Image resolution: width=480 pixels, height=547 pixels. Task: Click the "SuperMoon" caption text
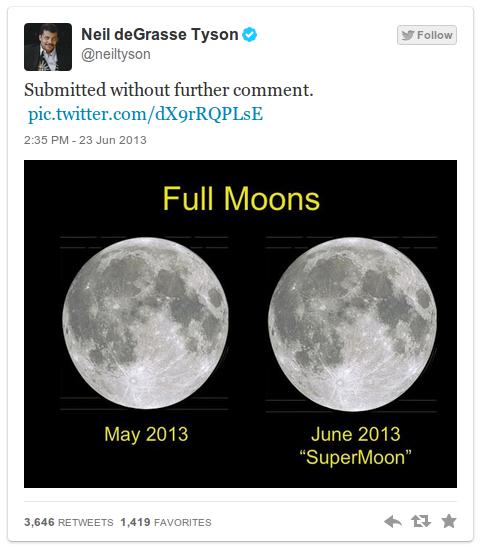[355, 457]
